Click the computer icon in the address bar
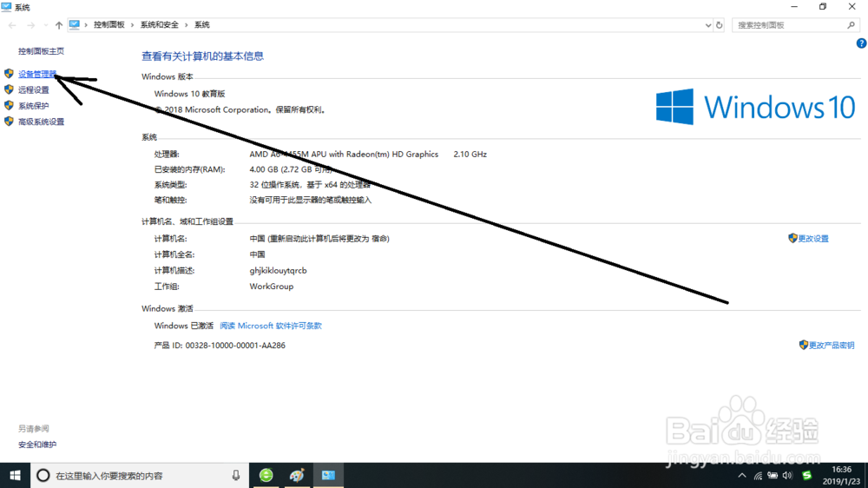This screenshot has height=488, width=868. tap(74, 24)
